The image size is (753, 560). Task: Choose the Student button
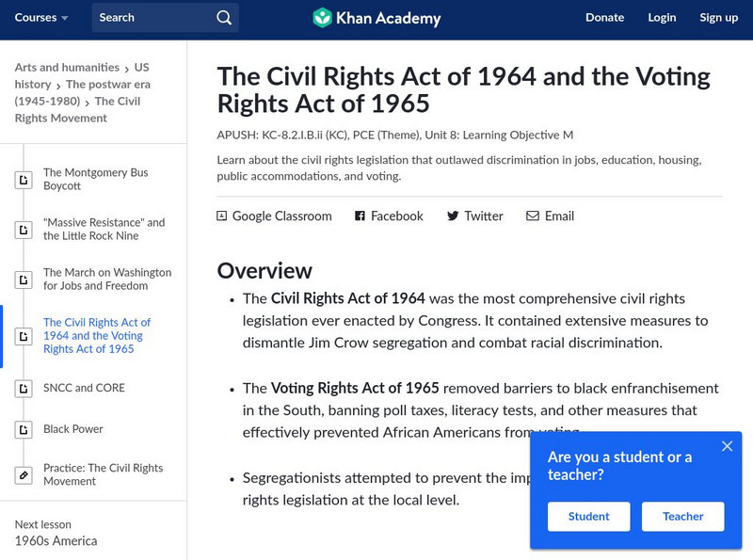click(x=588, y=516)
